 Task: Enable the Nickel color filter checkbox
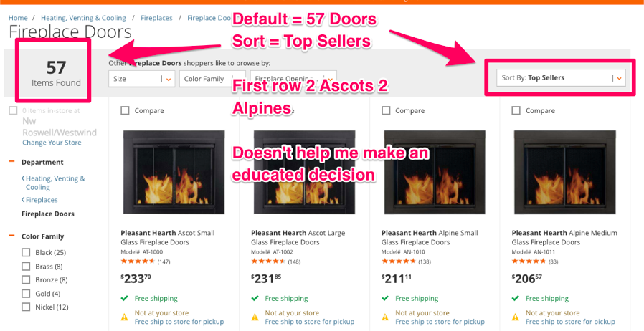pyautogui.click(x=26, y=307)
